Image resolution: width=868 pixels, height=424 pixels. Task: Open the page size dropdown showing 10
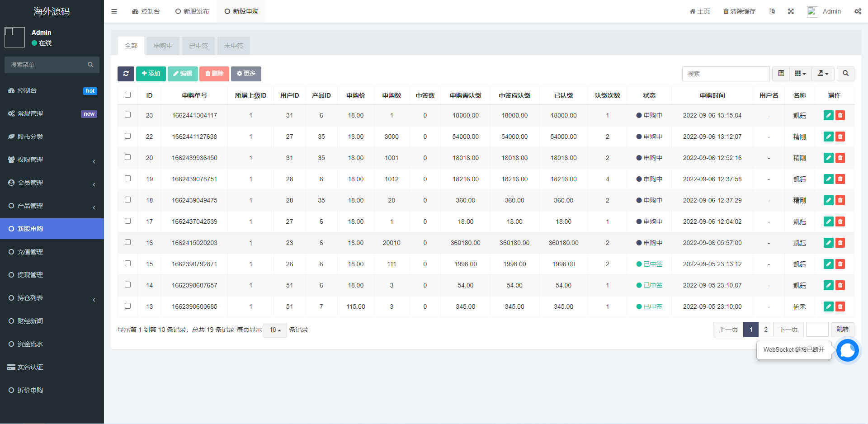pos(275,330)
